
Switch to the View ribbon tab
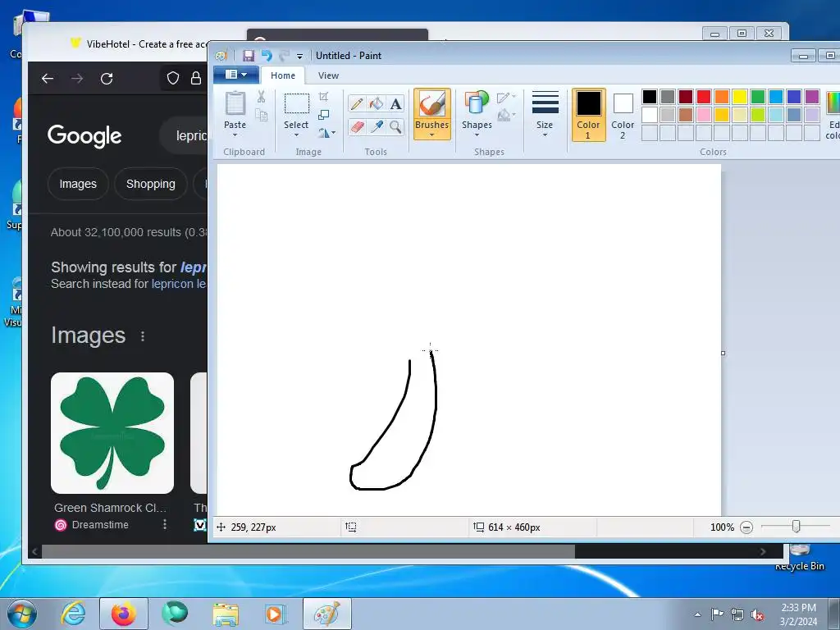328,75
